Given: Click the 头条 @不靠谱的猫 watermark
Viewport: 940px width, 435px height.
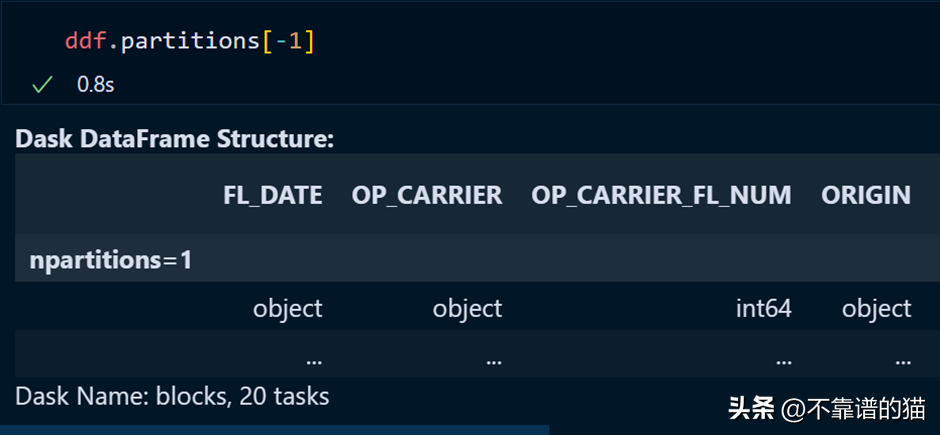Looking at the screenshot, I should coord(826,408).
